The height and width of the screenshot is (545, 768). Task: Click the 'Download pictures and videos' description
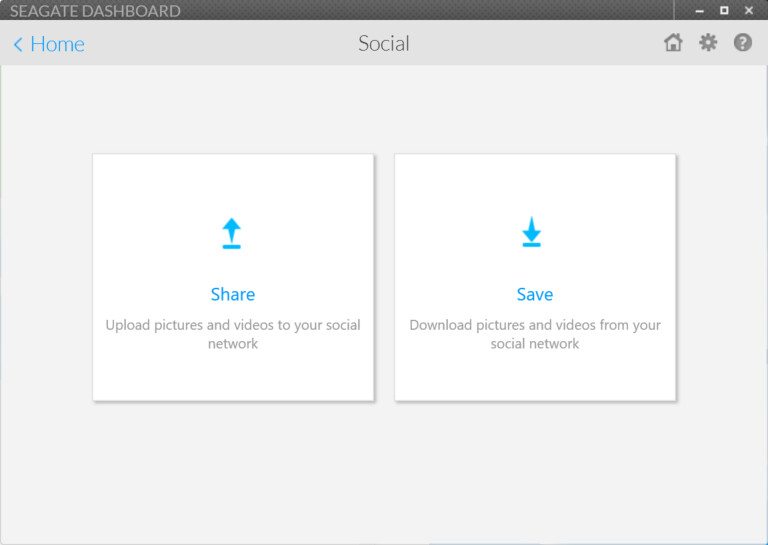535,334
